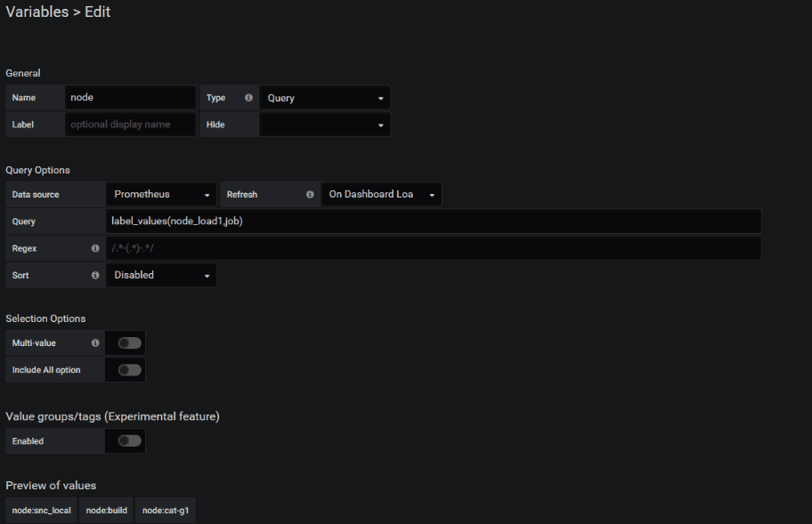Click the node:snc_local preview value
This screenshot has width=812, height=524.
tap(42, 511)
